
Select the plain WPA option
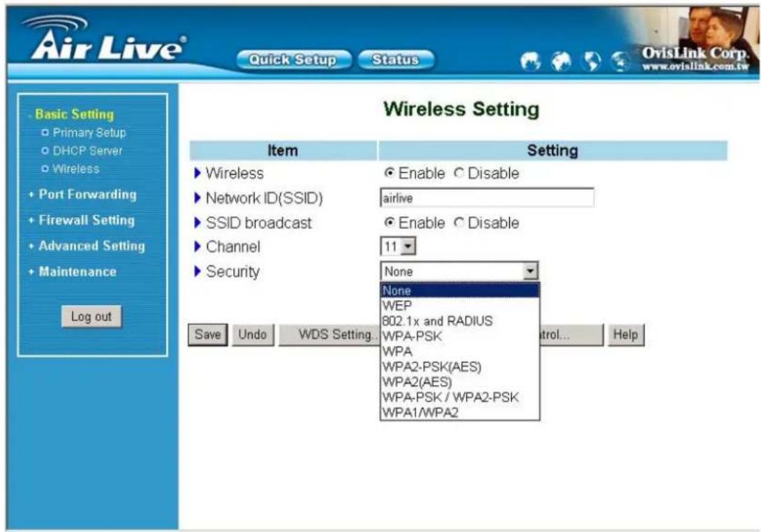[459, 351]
